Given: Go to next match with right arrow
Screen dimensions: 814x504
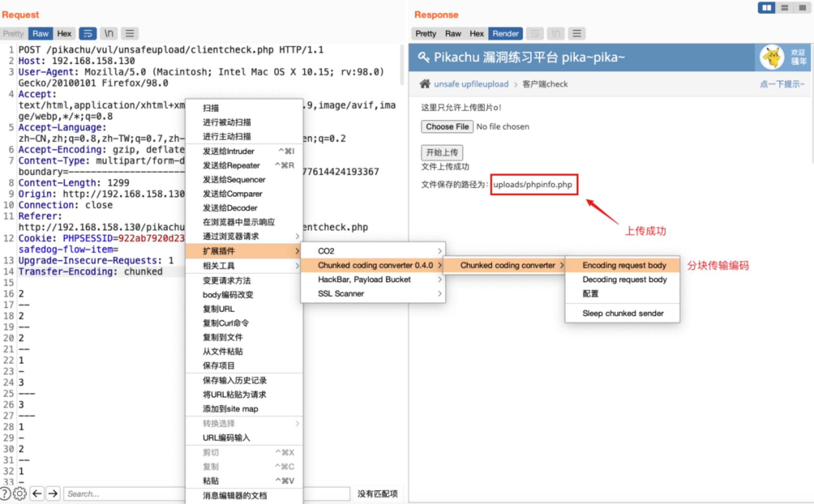Looking at the screenshot, I should click(x=53, y=493).
